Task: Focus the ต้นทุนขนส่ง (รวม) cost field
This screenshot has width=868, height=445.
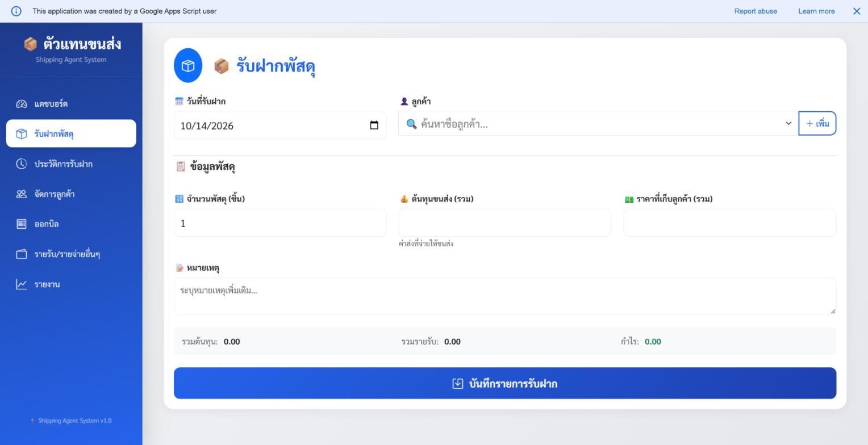Action: tap(505, 223)
